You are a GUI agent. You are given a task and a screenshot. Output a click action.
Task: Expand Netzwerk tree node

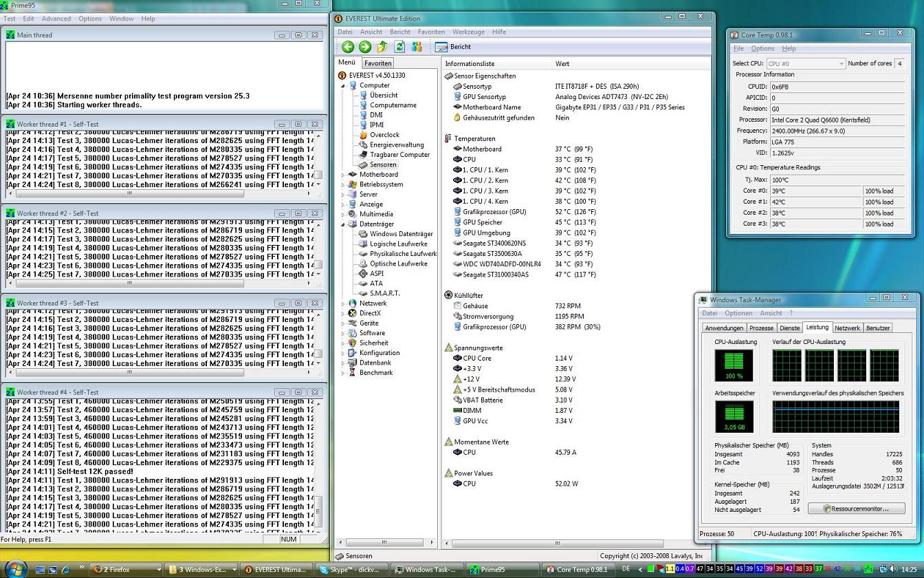[343, 303]
